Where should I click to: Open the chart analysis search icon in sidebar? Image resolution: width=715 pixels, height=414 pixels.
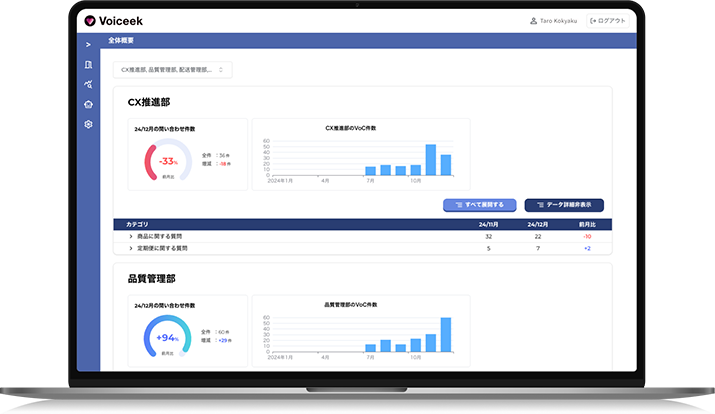coord(88,85)
